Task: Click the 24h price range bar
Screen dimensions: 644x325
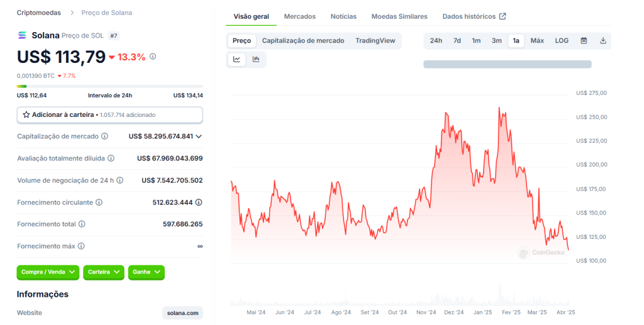Action: [109, 86]
